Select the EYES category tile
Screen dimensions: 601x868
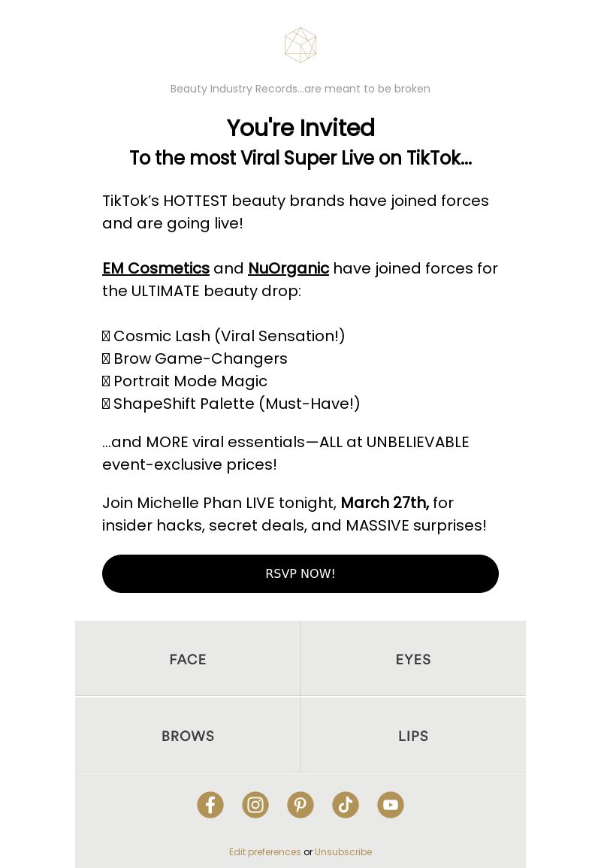[413, 659]
